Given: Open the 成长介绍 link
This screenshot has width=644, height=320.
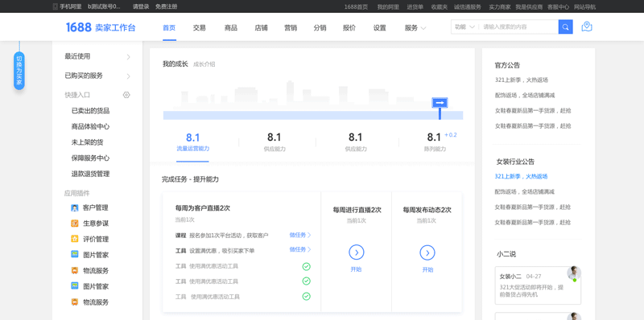Looking at the screenshot, I should click(204, 64).
